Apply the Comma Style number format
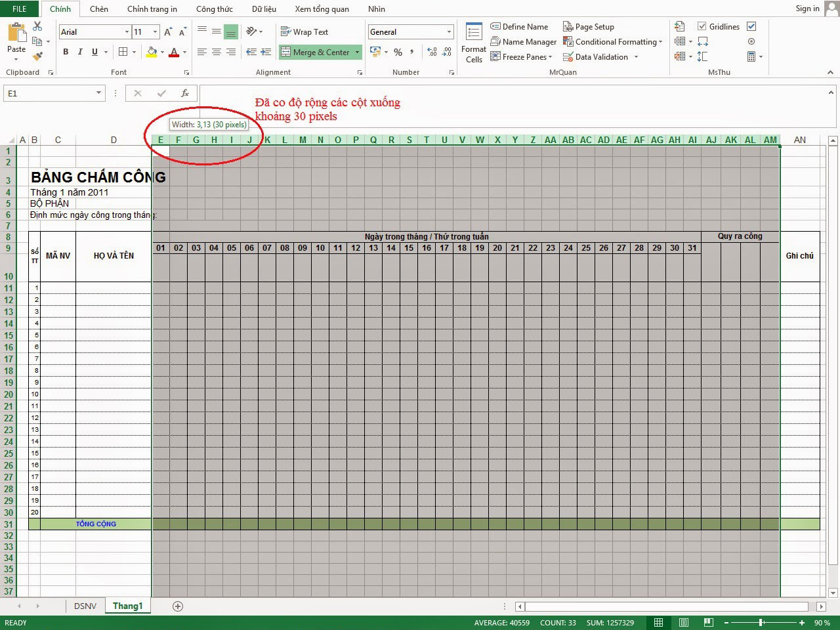840x630 pixels. pyautogui.click(x=411, y=52)
